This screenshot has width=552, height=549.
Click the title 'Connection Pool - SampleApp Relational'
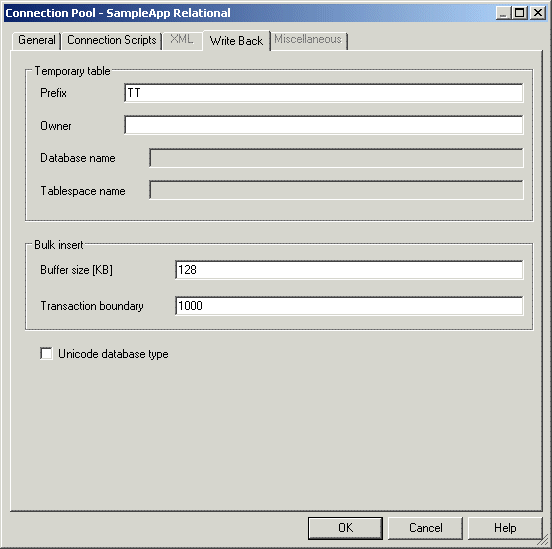[x=118, y=13]
